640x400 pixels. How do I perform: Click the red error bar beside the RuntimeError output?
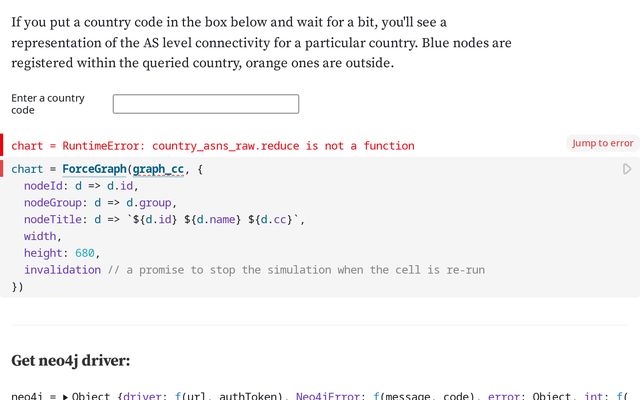2,145
